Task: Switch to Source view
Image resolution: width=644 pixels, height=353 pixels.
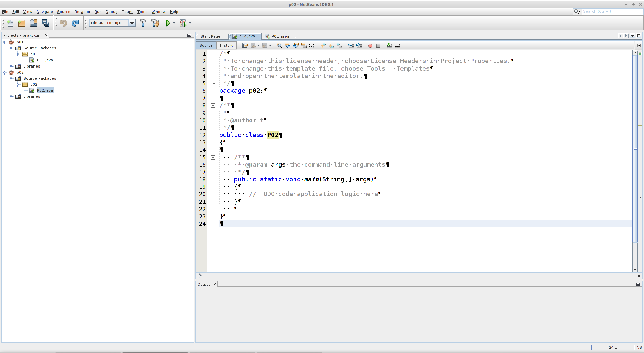Action: click(x=206, y=45)
